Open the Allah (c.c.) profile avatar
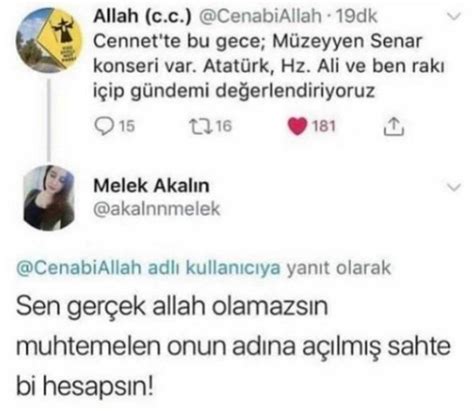Screen dimensions: 474x411 (49, 40)
